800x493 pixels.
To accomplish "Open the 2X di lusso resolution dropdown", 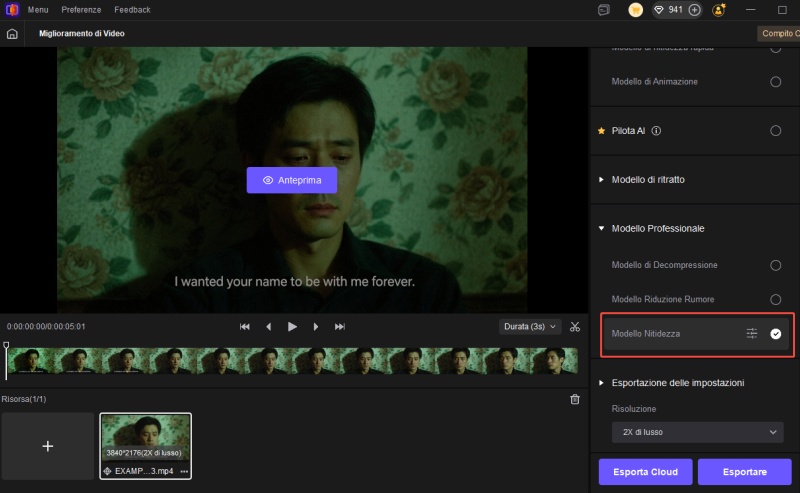I will [697, 432].
